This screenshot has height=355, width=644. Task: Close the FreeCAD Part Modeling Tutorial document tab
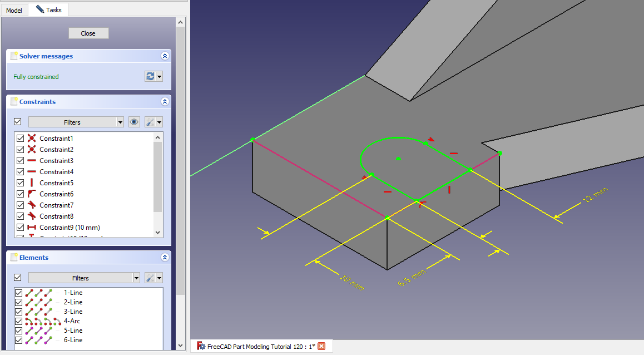point(321,346)
